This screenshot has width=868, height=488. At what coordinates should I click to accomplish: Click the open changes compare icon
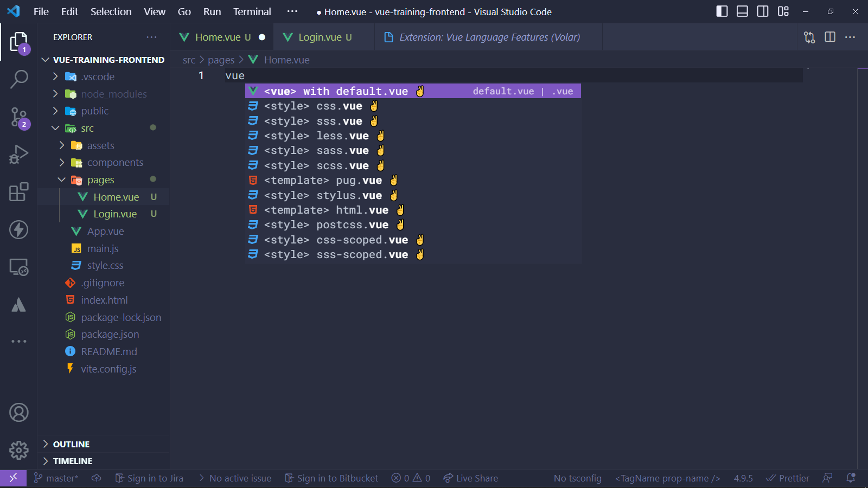pos(809,37)
